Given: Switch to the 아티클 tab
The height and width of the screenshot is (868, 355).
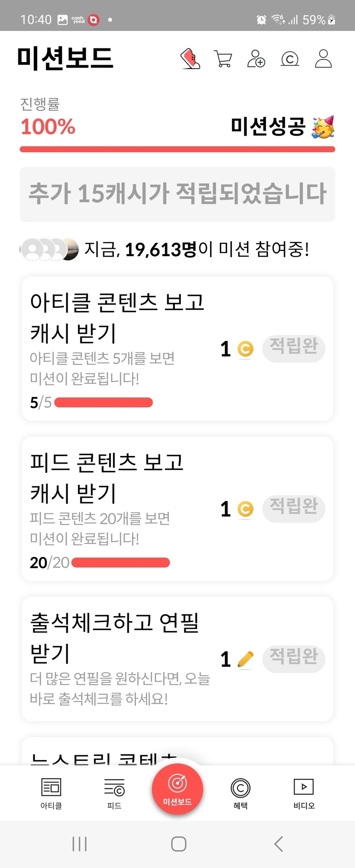Looking at the screenshot, I should coord(51,793).
